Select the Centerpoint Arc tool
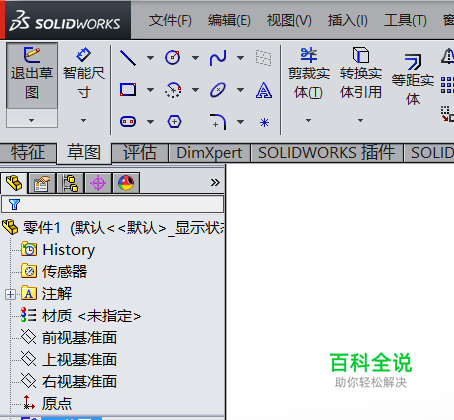This screenshot has height=420, width=454. pos(173,90)
